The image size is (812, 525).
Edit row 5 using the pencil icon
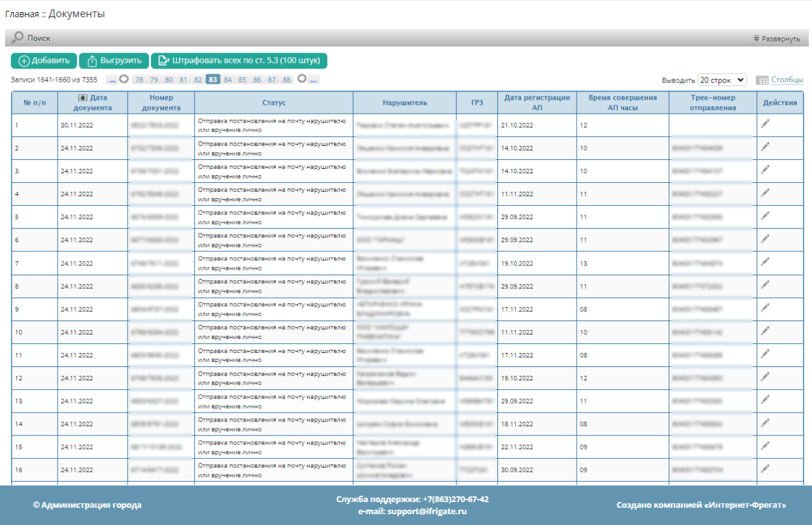766,216
